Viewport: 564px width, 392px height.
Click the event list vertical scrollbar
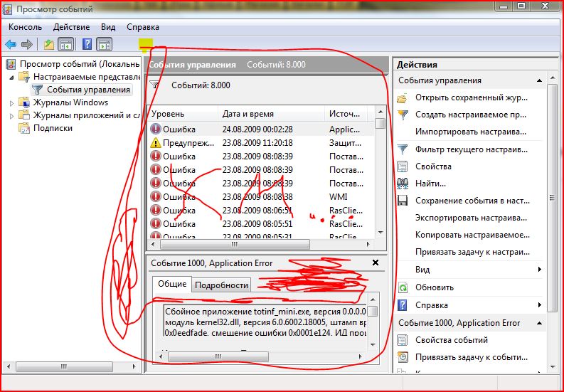pos(381,178)
